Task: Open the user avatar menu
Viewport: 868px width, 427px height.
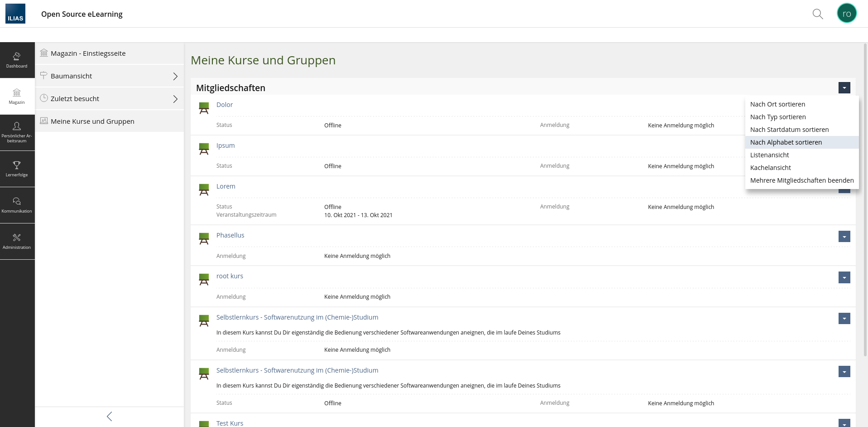Action: [846, 14]
